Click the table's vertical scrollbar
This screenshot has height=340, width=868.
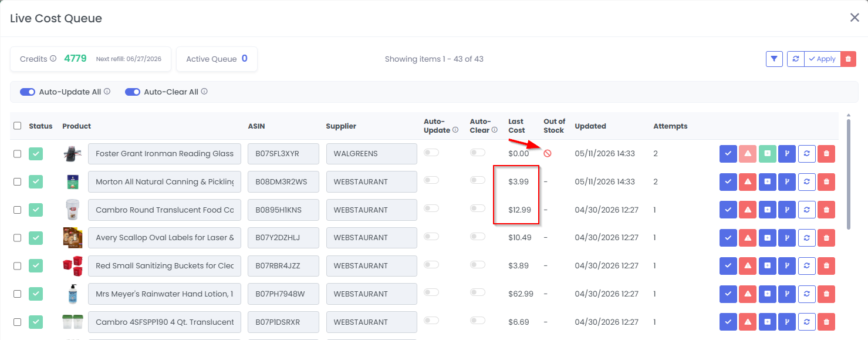[848, 174]
